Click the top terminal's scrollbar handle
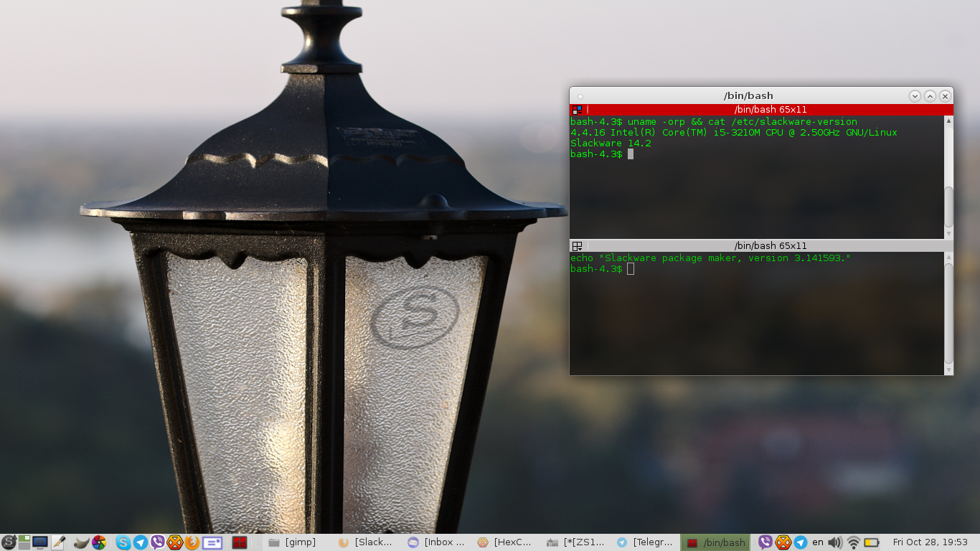The width and height of the screenshot is (980, 551). (948, 207)
